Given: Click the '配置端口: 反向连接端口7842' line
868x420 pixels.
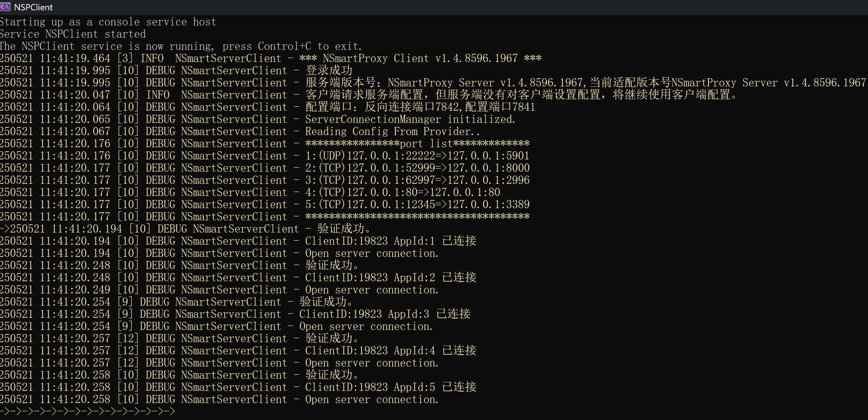Looking at the screenshot, I should (268, 107).
